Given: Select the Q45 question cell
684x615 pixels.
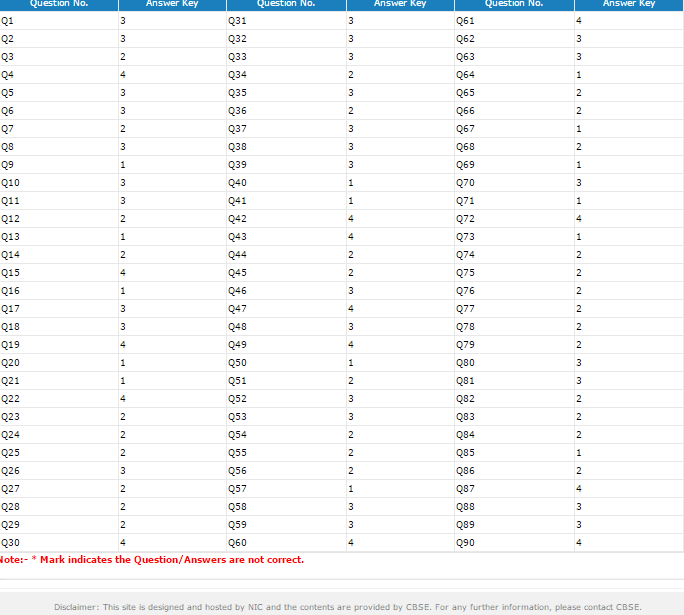Looking at the screenshot, I should click(x=237, y=273).
